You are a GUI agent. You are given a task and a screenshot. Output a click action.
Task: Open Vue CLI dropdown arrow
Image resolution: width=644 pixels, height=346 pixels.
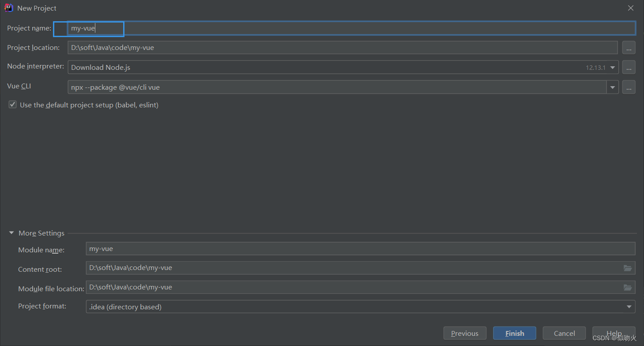[x=613, y=87]
